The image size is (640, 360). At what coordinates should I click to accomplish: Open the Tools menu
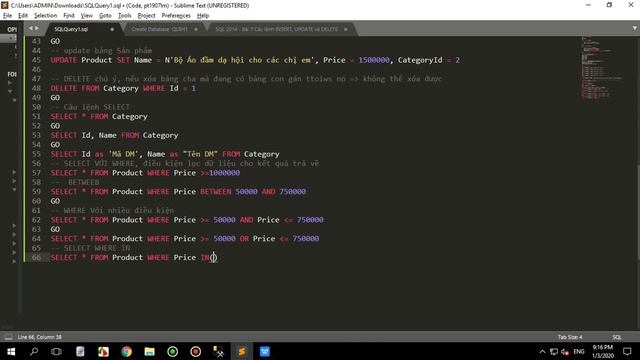124,16
